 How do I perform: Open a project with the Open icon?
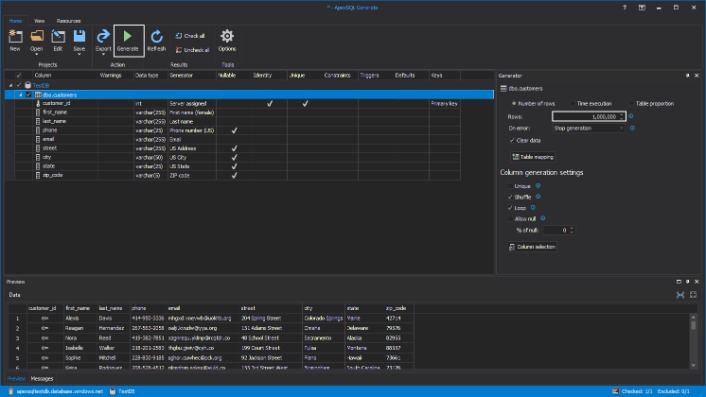coord(37,36)
